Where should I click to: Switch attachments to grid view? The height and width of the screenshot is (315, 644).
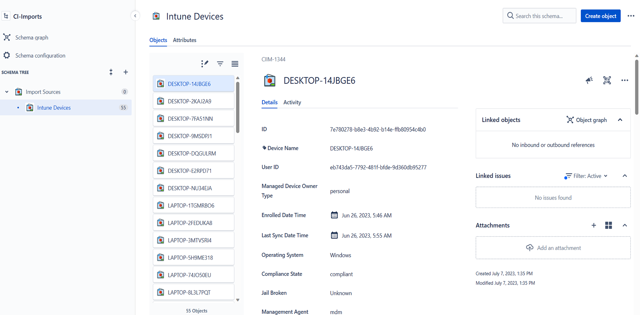[609, 225]
